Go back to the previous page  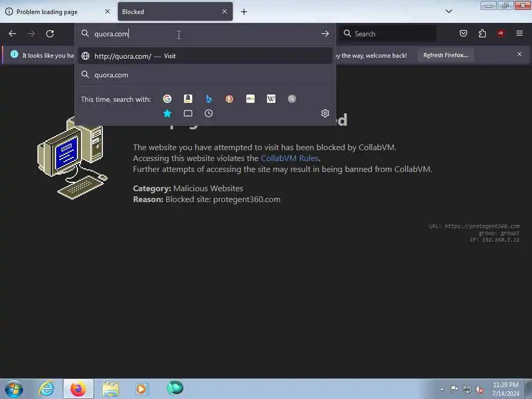pos(12,34)
